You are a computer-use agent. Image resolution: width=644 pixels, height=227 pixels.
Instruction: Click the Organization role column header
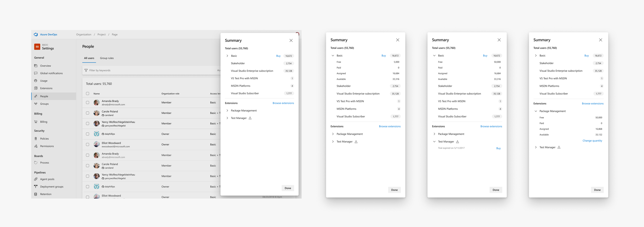pyautogui.click(x=170, y=94)
